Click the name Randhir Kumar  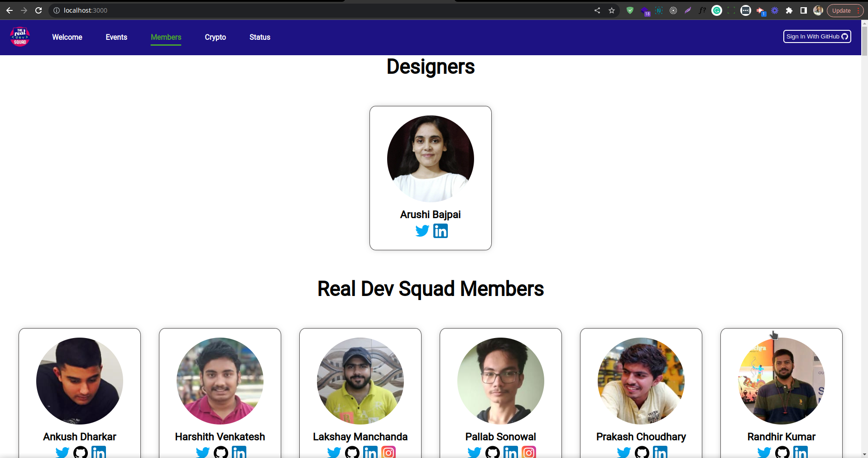tap(782, 437)
